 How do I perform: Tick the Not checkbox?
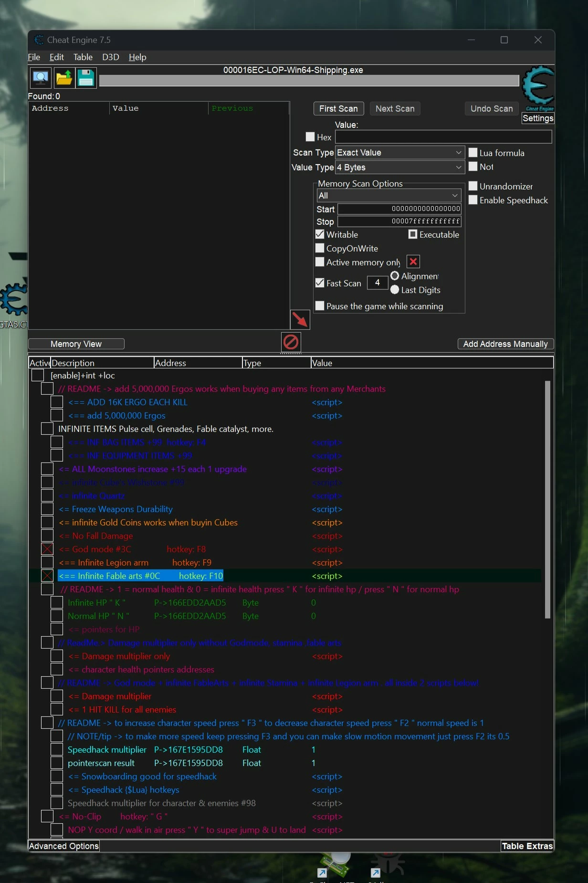[473, 167]
